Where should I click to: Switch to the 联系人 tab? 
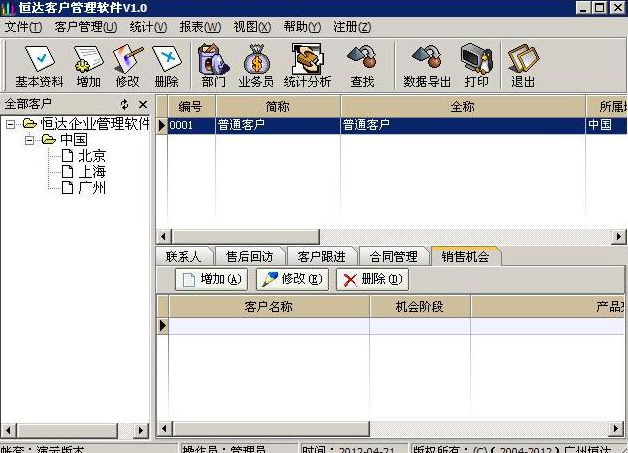184,257
